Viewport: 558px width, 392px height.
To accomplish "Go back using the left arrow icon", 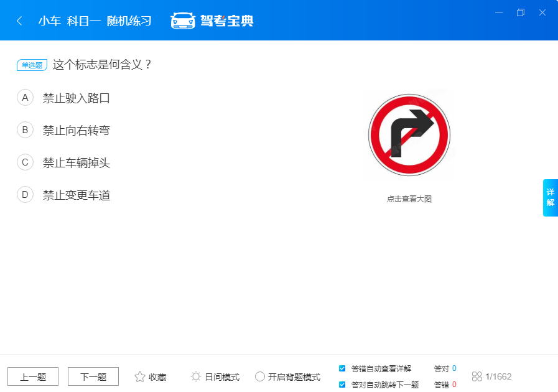I will pos(19,20).
